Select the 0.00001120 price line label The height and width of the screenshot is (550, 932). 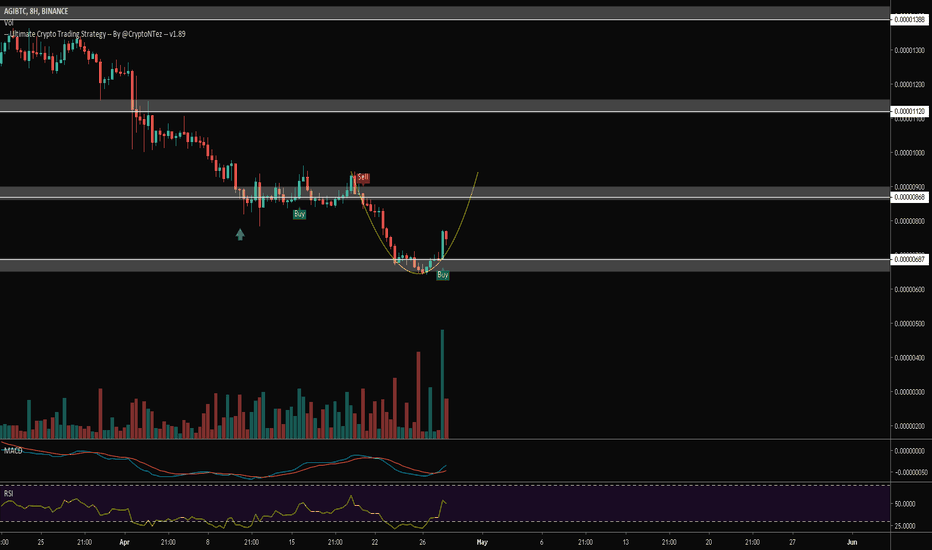pyautogui.click(x=909, y=111)
